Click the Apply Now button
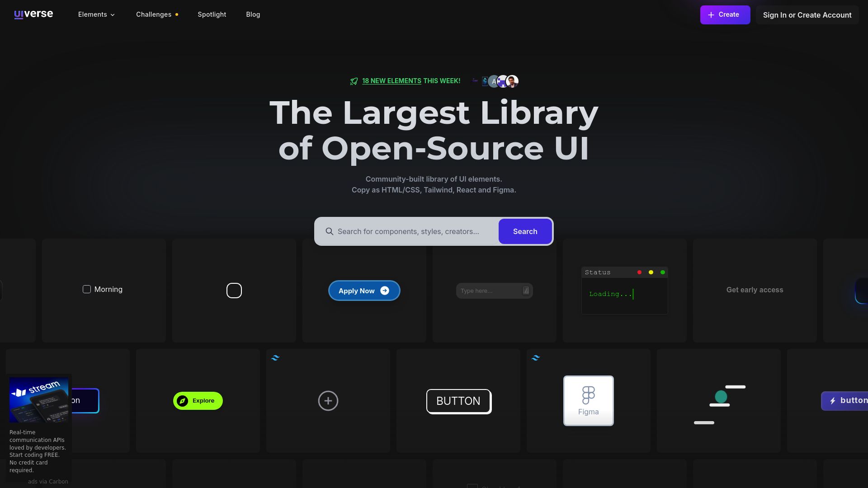 pyautogui.click(x=363, y=290)
